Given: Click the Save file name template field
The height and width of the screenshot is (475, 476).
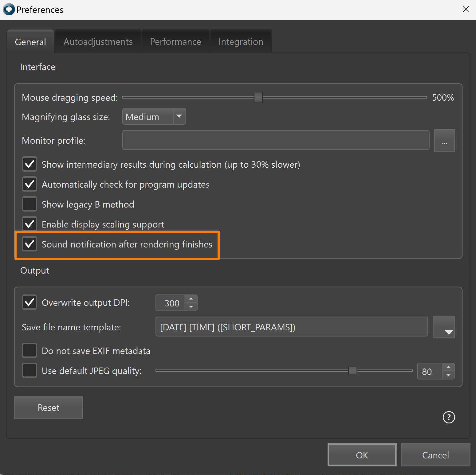Looking at the screenshot, I should pos(291,327).
